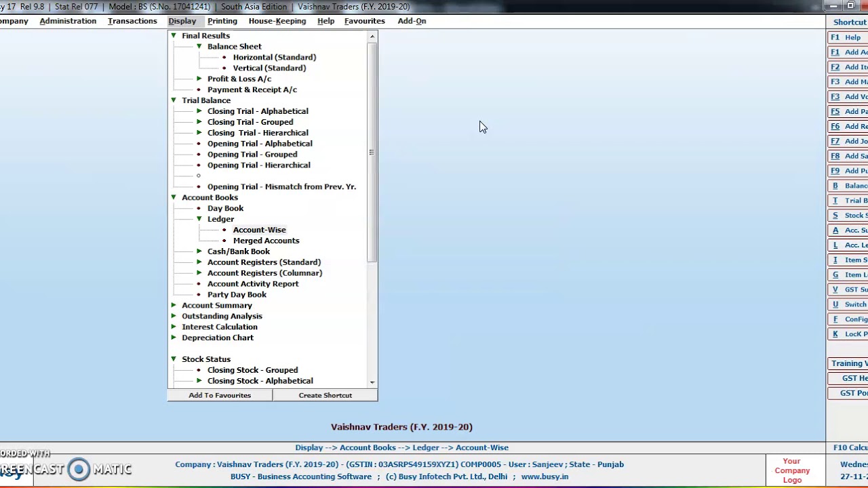Select Horizontal (Standard) balance sheet
Image resolution: width=868 pixels, height=488 pixels.
(x=275, y=57)
